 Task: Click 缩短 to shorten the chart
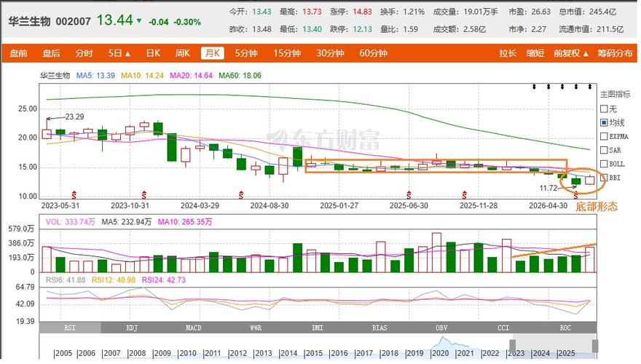(535, 53)
